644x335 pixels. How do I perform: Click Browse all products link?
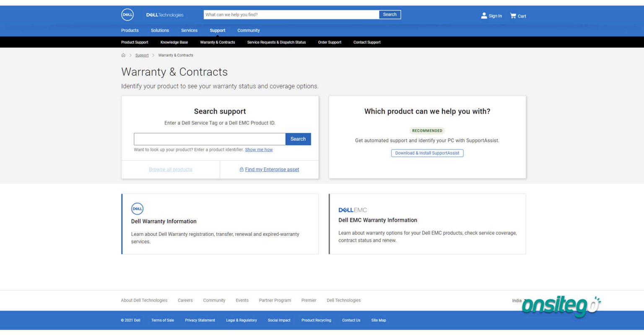(x=171, y=170)
